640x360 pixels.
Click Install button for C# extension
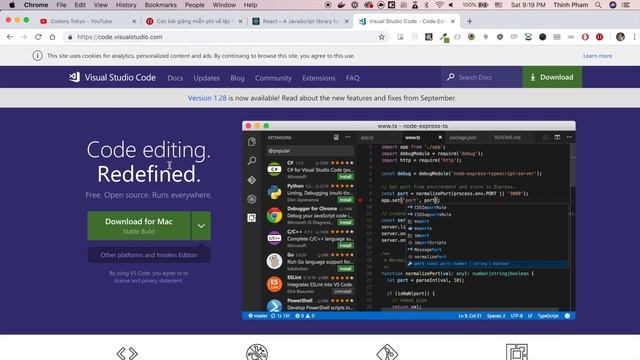(345, 177)
